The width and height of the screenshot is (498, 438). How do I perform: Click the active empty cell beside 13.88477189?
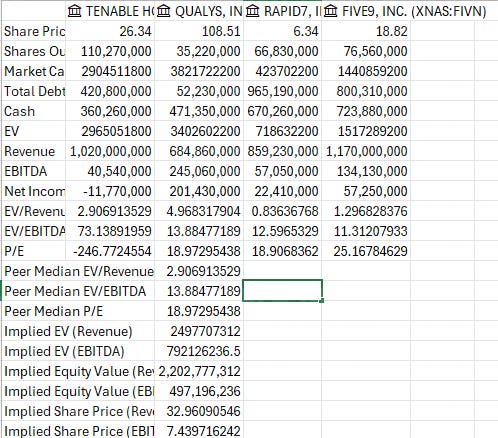point(282,291)
